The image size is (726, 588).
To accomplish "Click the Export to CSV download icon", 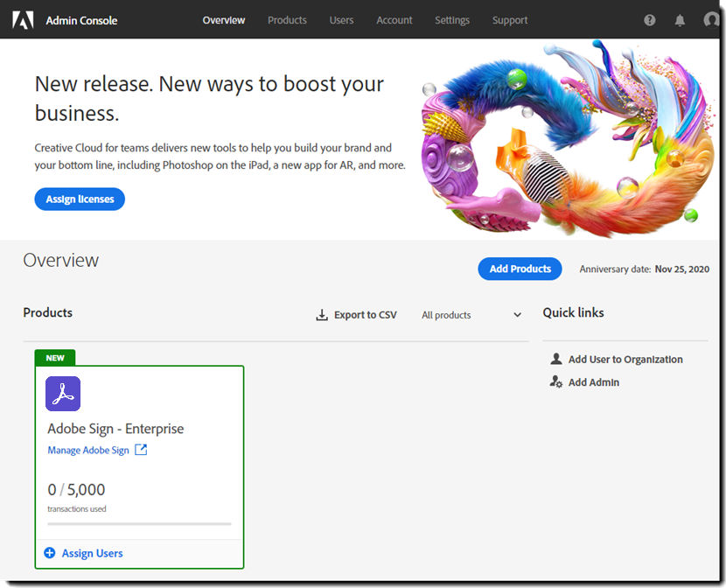I will (322, 315).
